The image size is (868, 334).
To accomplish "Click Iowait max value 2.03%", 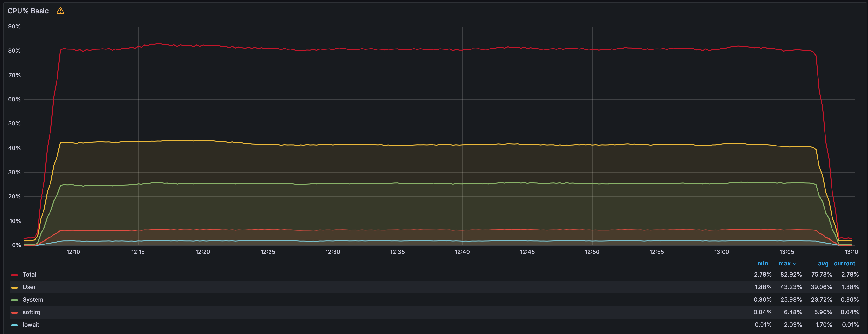I will (793, 325).
